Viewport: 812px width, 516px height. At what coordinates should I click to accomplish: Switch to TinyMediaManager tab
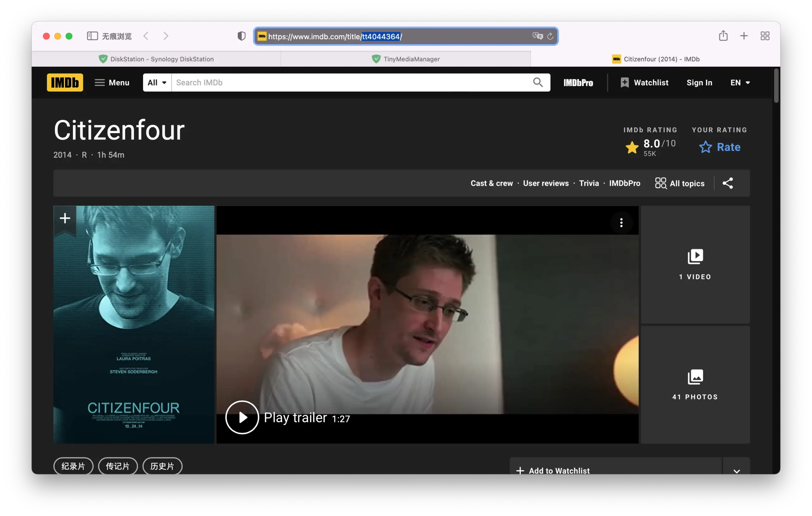(x=406, y=59)
